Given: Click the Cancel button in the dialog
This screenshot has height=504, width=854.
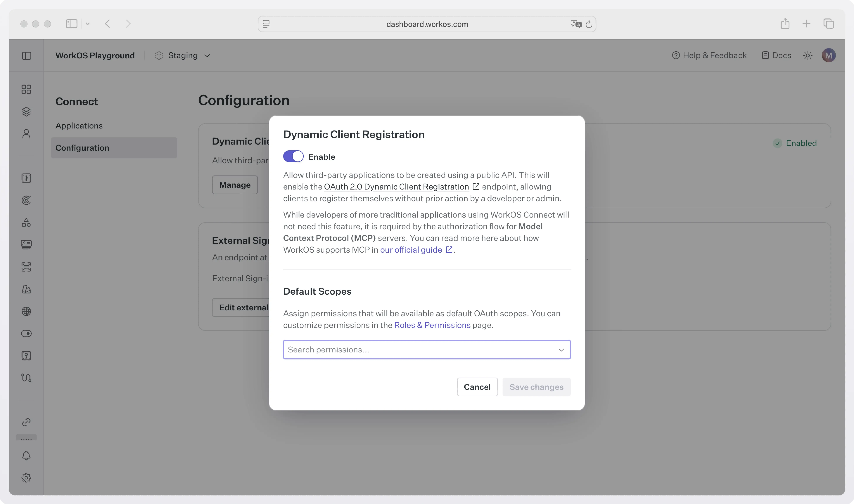Looking at the screenshot, I should point(477,386).
